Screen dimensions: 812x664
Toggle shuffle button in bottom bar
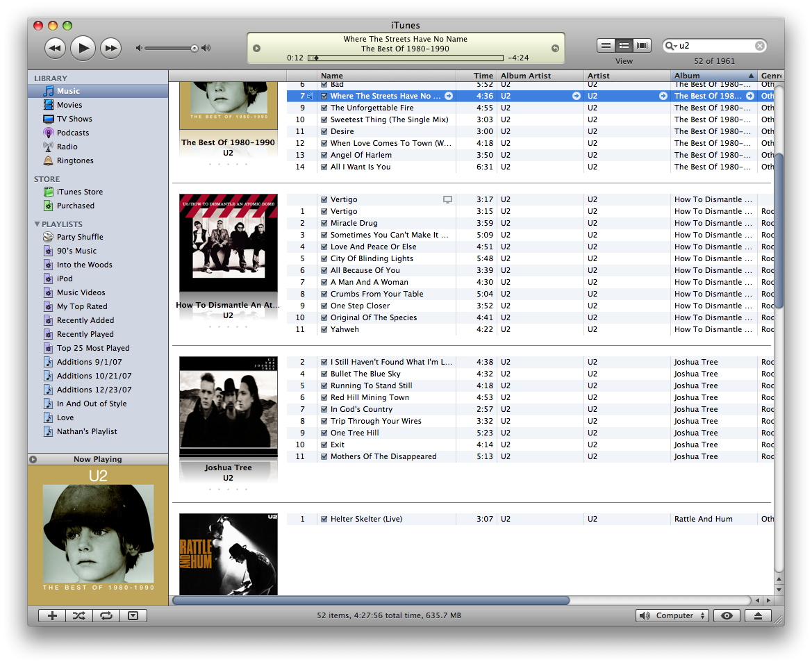click(79, 615)
